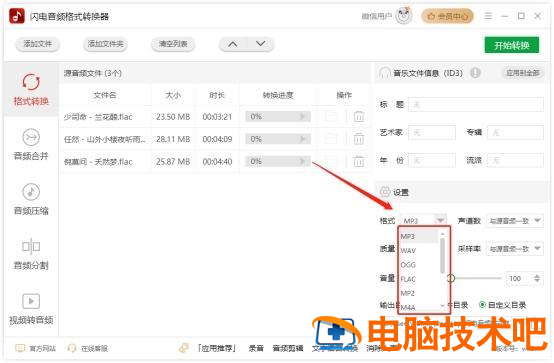The image size is (554, 363).
Task: Click the headphone icon beside 音乐文件信息
Action: click(x=384, y=73)
